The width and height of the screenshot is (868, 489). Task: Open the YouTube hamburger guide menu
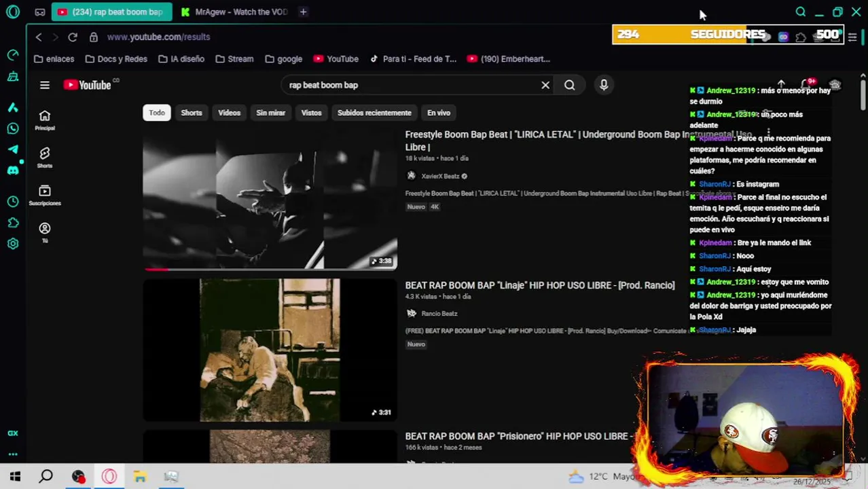pyautogui.click(x=45, y=85)
